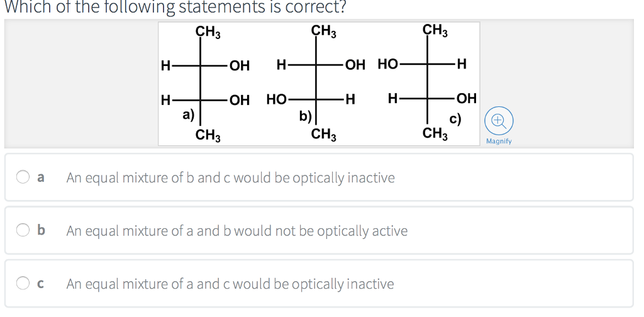The height and width of the screenshot is (317, 644).
Task: Click Fischer projection structure b)
Action: [316, 82]
